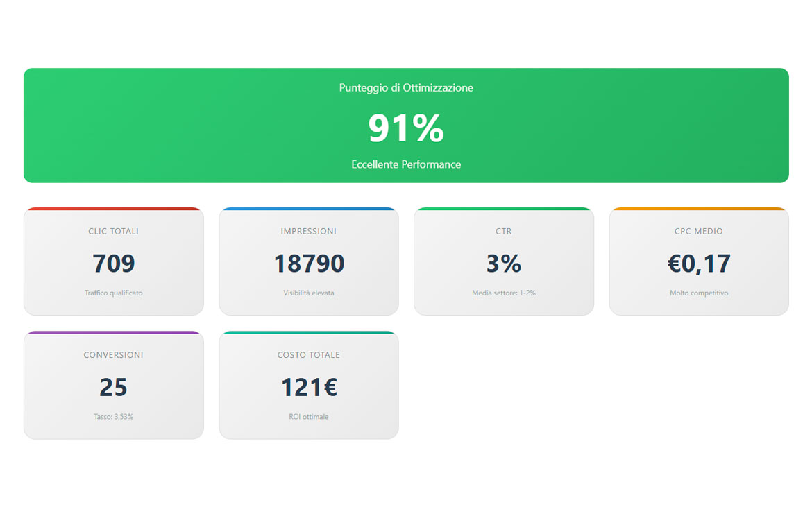Click the orange accent bar above CPC Medio
The height and width of the screenshot is (507, 812).
(698, 208)
